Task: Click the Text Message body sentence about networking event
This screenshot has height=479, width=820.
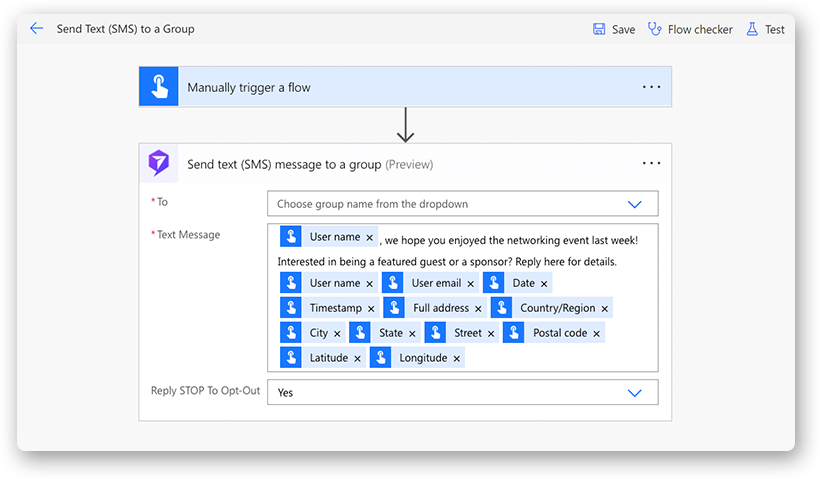Action: click(511, 241)
